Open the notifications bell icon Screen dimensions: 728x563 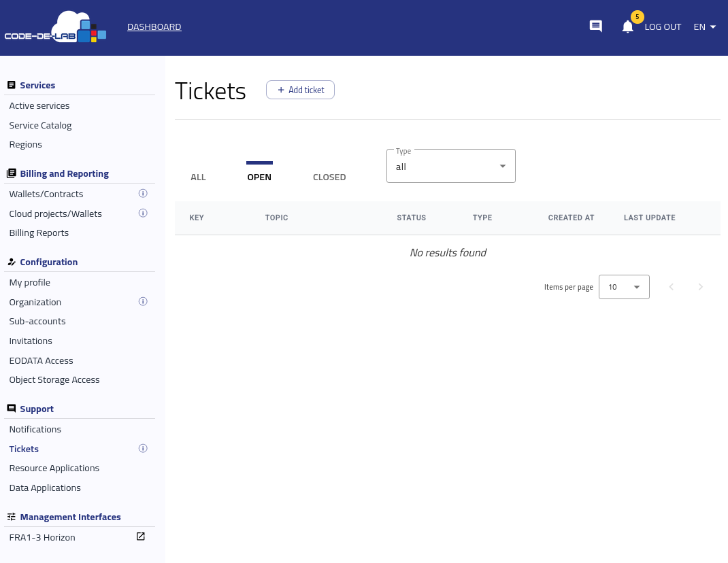tap(628, 27)
